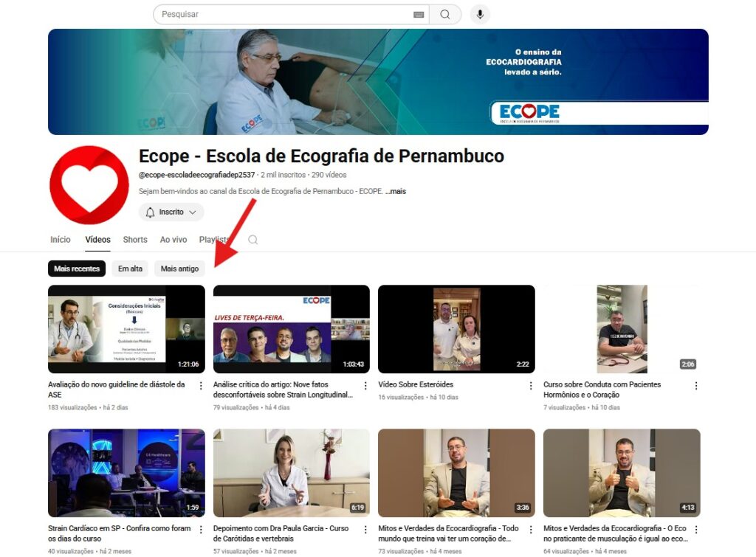Open the Playlists tab

214,240
